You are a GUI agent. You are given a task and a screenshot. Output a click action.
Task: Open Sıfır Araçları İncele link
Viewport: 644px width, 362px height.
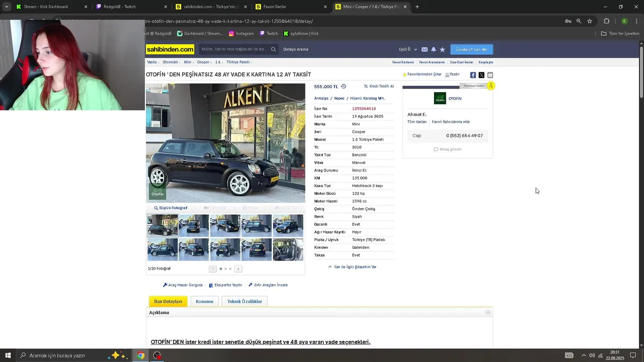268,285
